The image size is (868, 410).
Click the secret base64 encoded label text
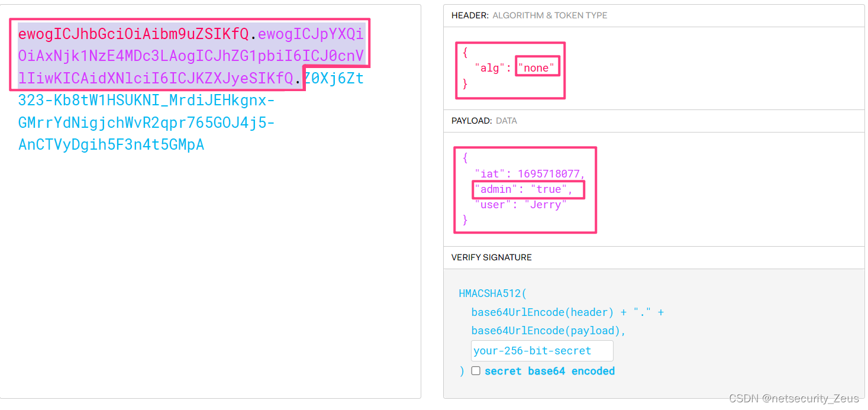click(548, 370)
